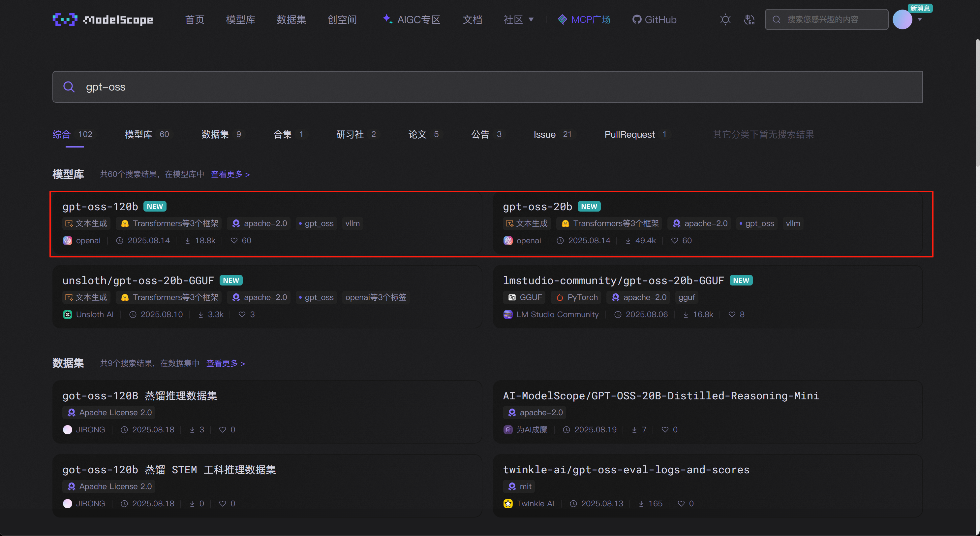Screen dimensions: 980x536
Task: Click the mit license tag on twinkle-ai card
Action: click(x=519, y=486)
